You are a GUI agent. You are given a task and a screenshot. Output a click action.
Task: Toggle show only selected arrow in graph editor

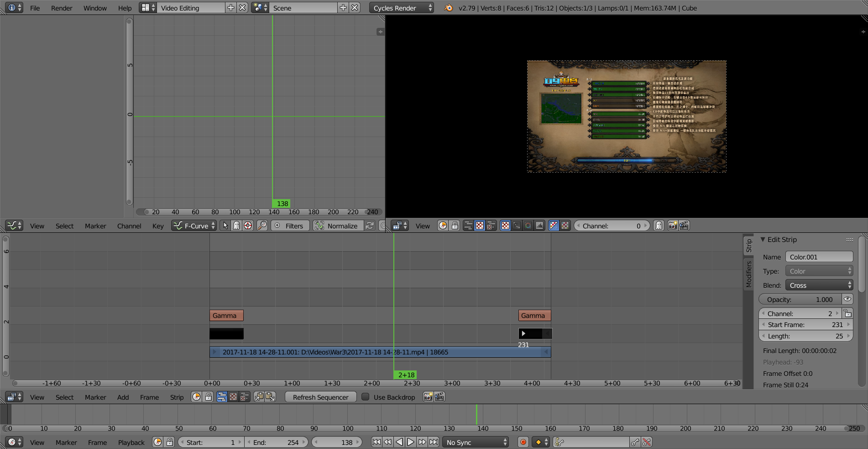point(225,226)
